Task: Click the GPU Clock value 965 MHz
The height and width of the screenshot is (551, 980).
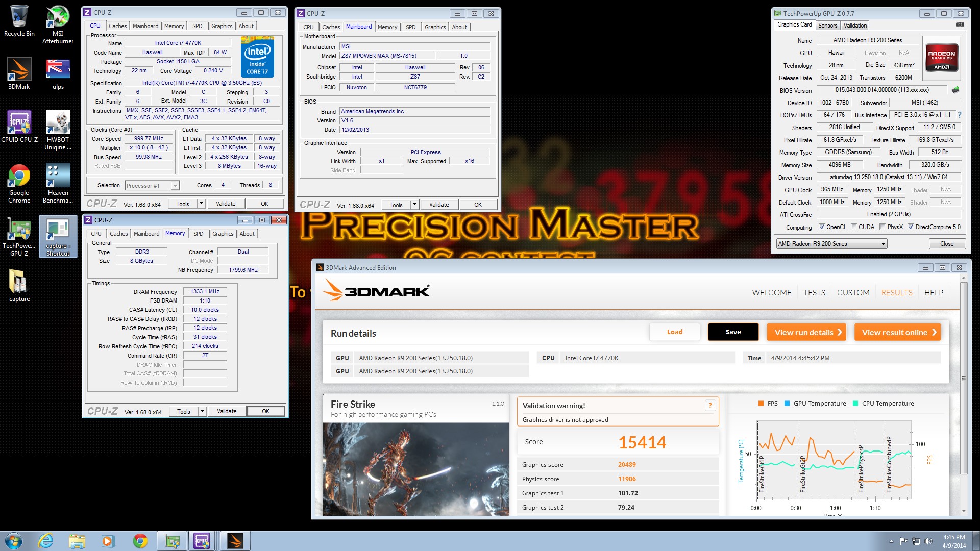Action: pos(832,189)
